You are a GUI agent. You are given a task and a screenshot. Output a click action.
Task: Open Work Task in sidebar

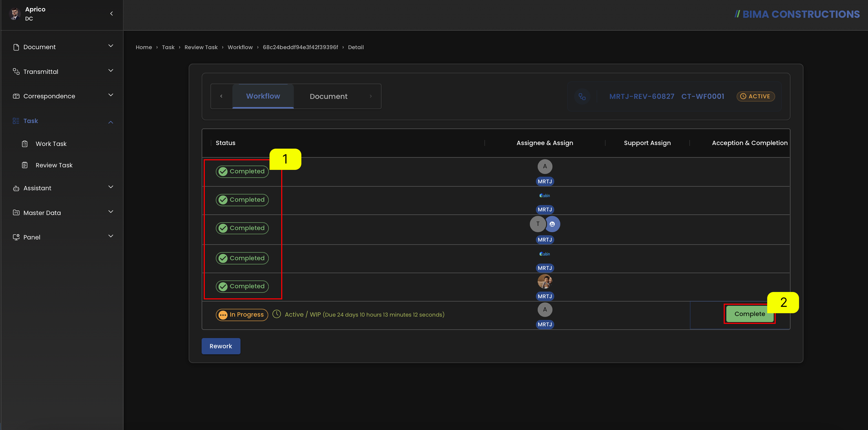51,144
